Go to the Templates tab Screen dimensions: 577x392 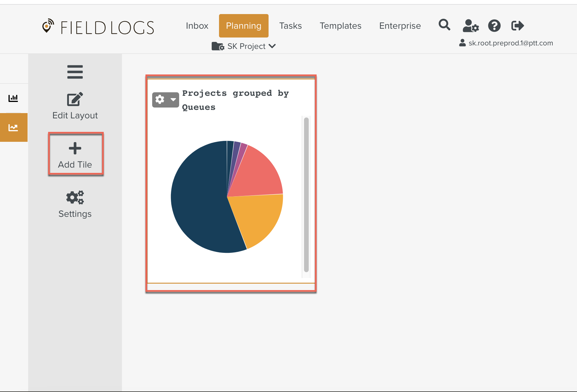point(340,26)
